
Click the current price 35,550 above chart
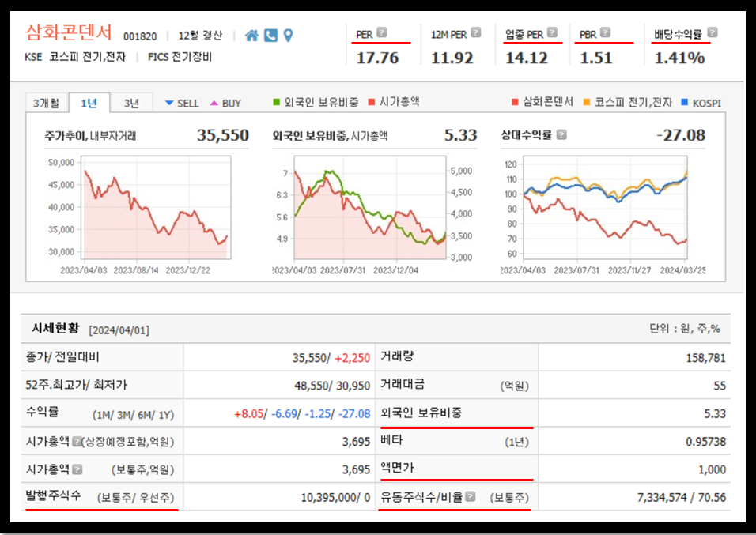click(x=223, y=135)
